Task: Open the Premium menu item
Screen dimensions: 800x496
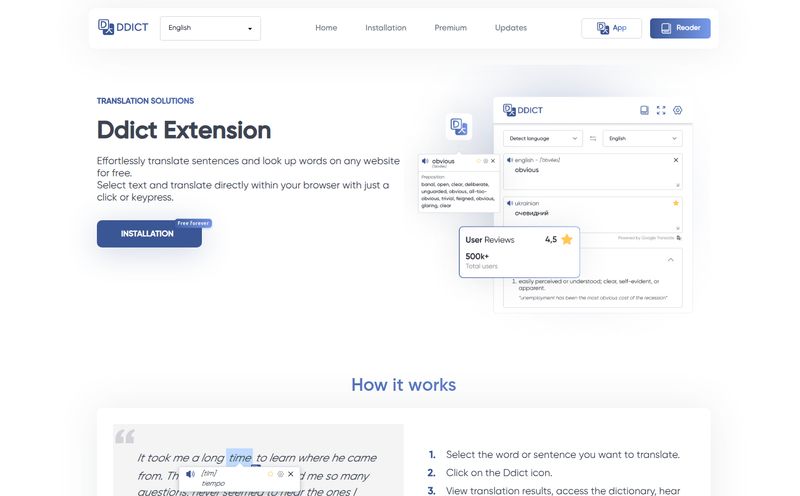Action: pyautogui.click(x=451, y=28)
